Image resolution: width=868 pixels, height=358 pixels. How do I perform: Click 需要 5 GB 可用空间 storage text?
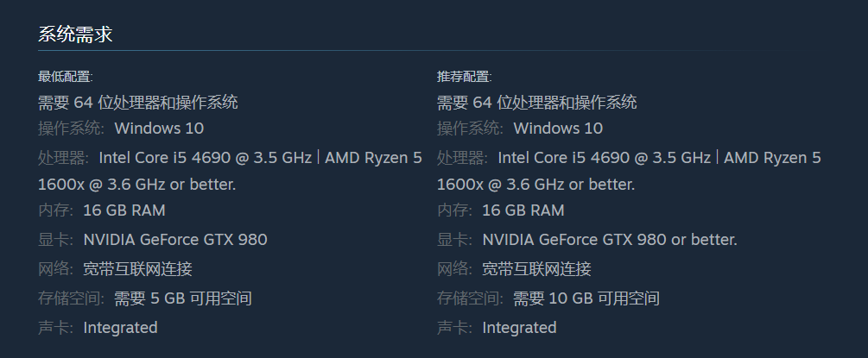click(183, 298)
